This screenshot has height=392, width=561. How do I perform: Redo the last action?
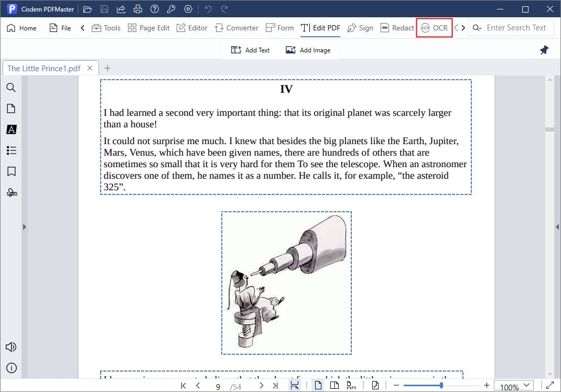pos(224,9)
